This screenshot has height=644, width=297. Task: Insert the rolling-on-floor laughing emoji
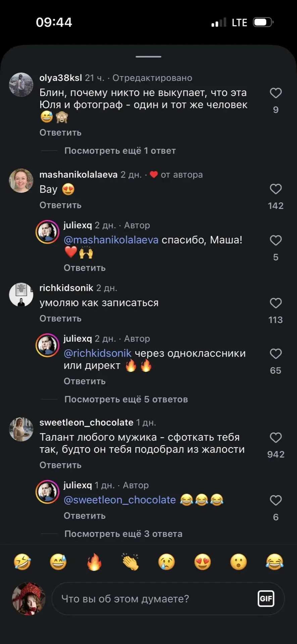coord(22,562)
